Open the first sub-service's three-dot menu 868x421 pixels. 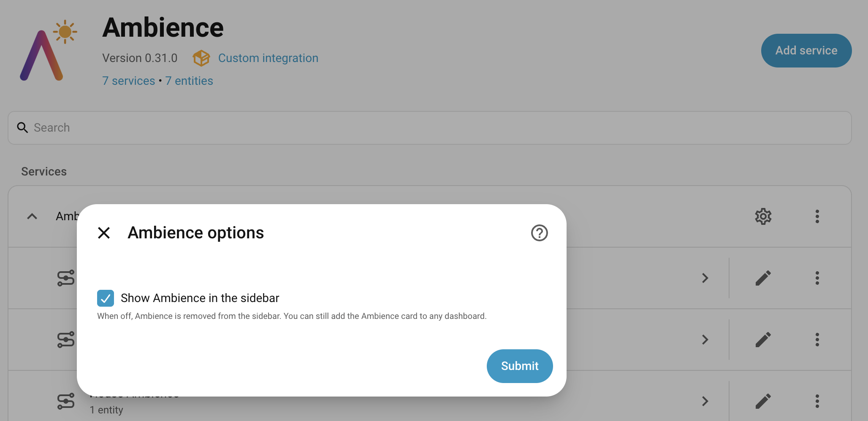click(x=817, y=278)
